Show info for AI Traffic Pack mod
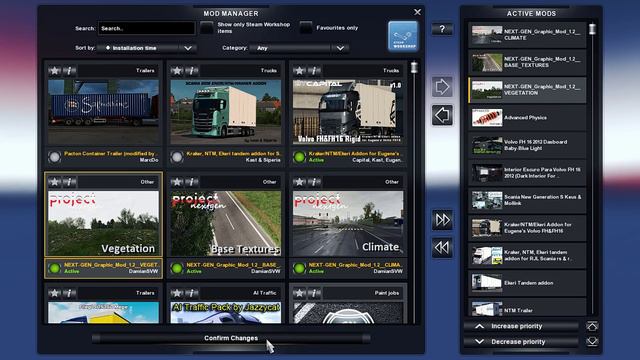Image resolution: width=640 pixels, height=360 pixels. (x=192, y=293)
